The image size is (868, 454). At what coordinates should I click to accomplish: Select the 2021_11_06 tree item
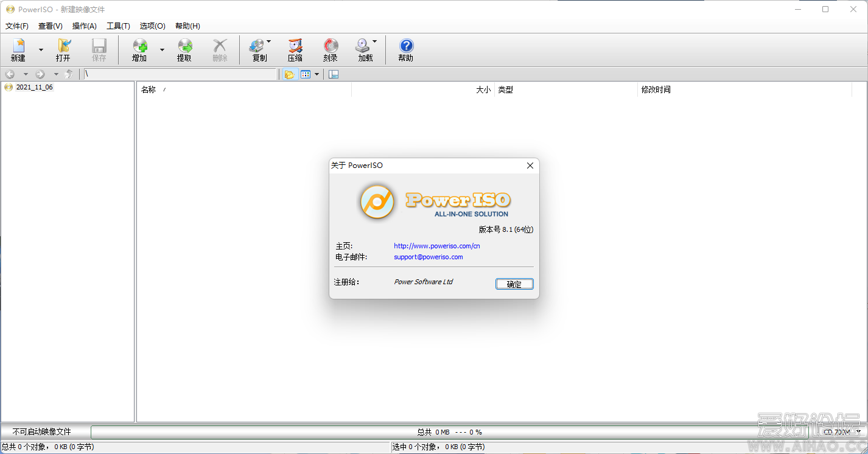[x=34, y=87]
